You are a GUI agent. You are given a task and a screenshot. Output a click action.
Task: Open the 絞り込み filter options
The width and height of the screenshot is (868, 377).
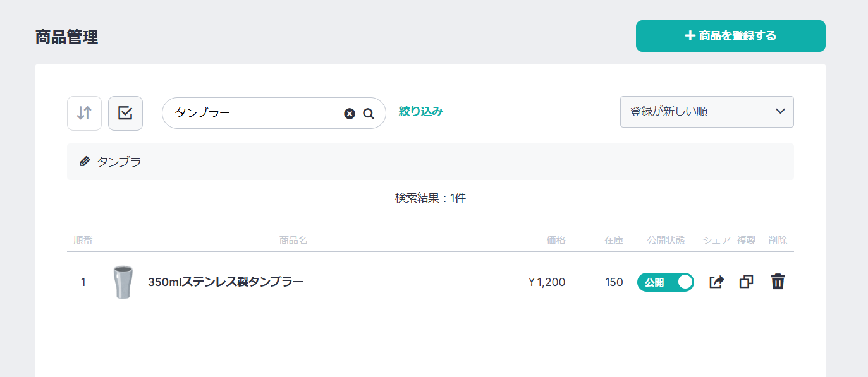point(420,112)
